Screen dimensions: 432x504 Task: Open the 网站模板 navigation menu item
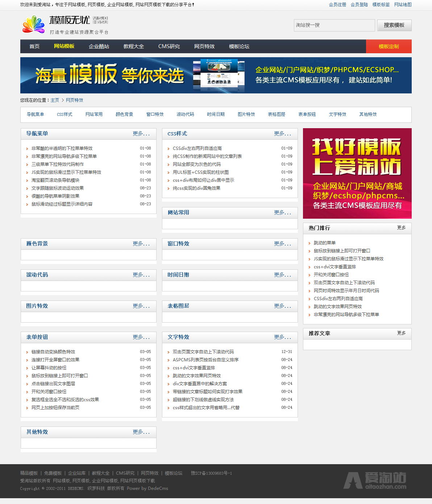(x=64, y=46)
